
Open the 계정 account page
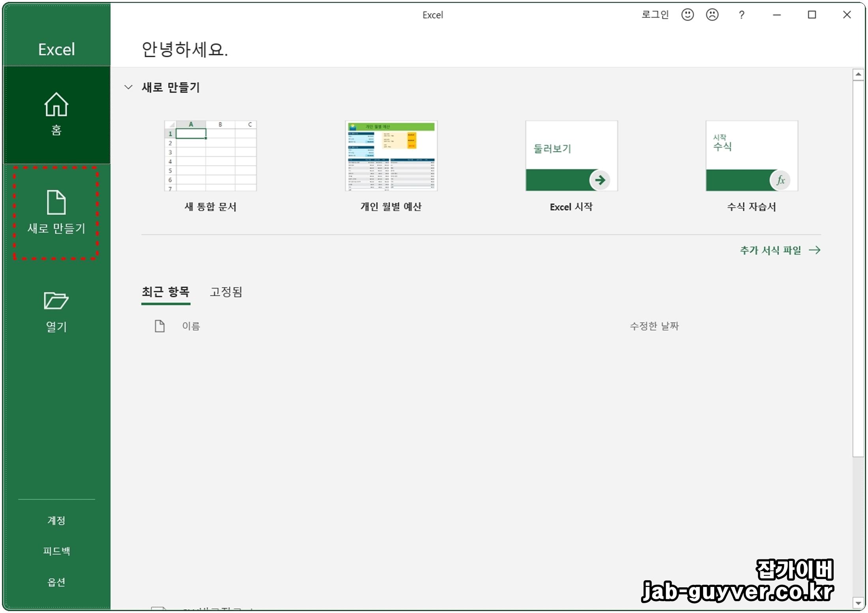[56, 521]
